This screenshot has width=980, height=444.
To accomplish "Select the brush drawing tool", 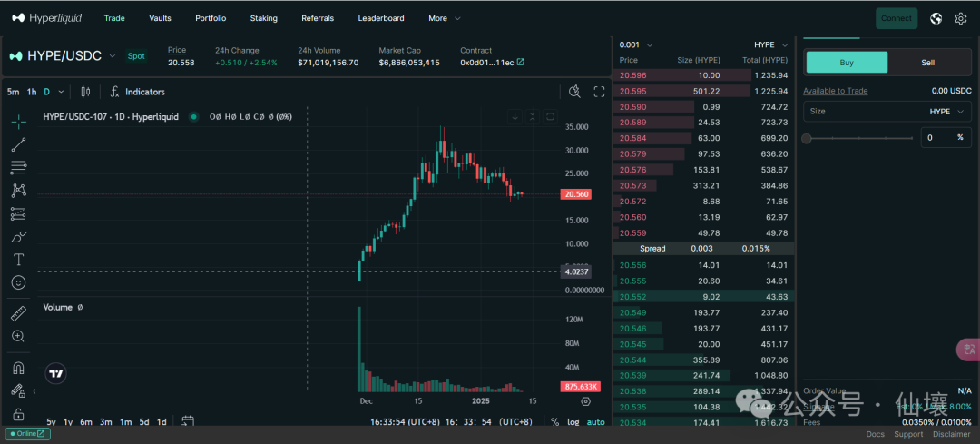I will click(19, 237).
